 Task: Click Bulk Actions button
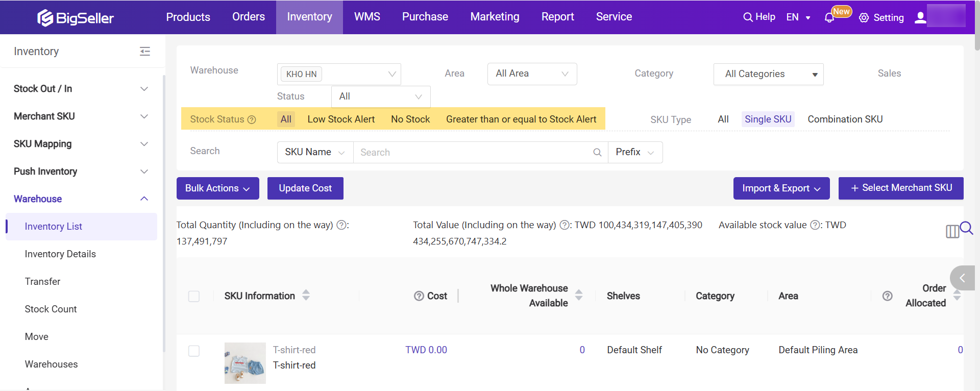tap(218, 188)
